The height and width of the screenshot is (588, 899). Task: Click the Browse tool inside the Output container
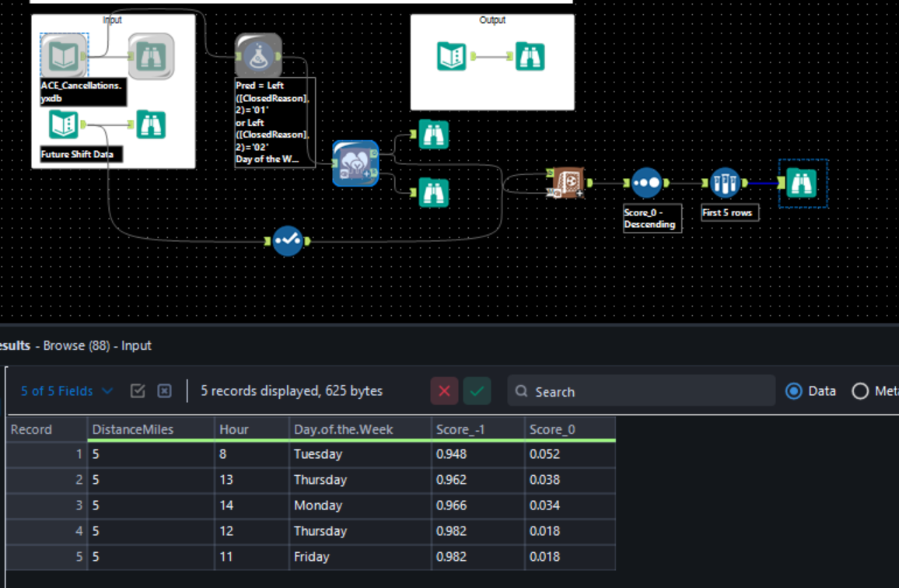pyautogui.click(x=530, y=56)
